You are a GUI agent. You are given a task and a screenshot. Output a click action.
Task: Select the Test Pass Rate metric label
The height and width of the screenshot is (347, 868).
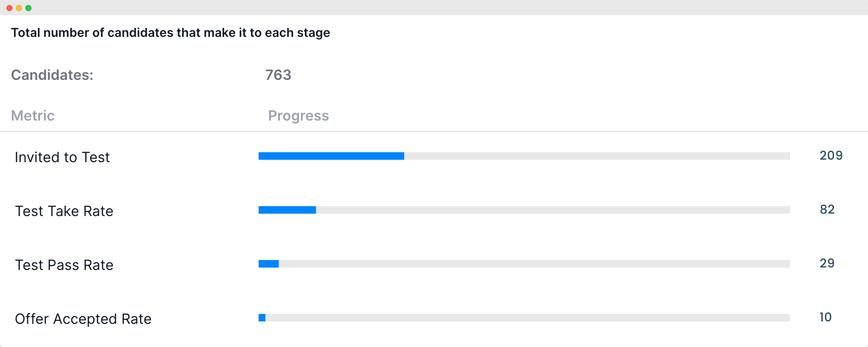(x=64, y=265)
